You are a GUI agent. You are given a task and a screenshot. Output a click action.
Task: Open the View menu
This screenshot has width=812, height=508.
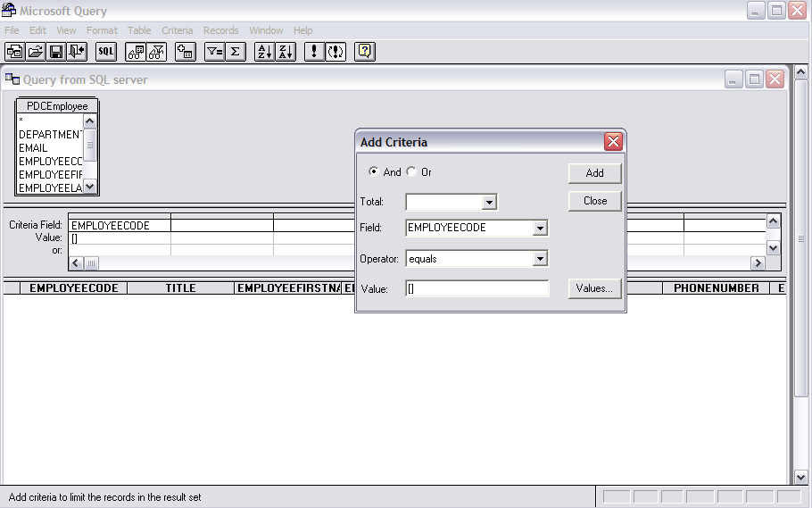point(66,30)
